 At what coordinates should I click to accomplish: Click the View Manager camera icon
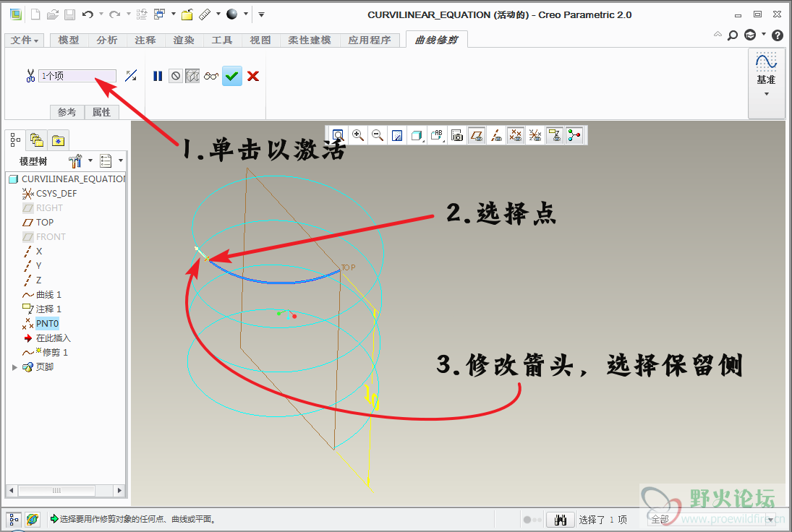(x=456, y=135)
